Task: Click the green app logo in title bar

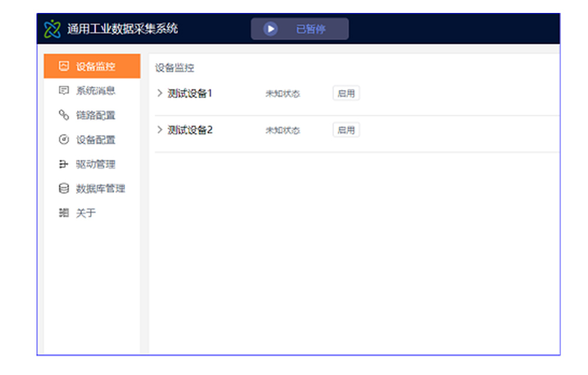Action: point(52,28)
